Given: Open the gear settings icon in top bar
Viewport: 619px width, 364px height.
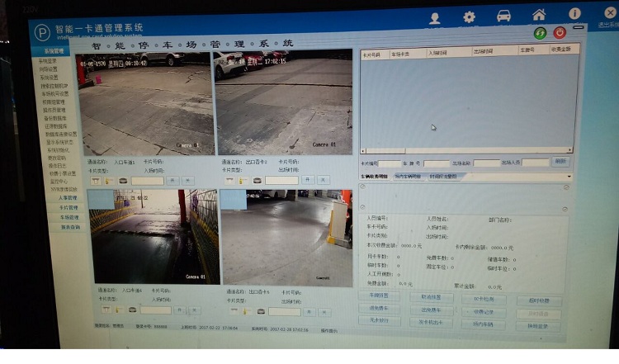Looking at the screenshot, I should click(469, 17).
